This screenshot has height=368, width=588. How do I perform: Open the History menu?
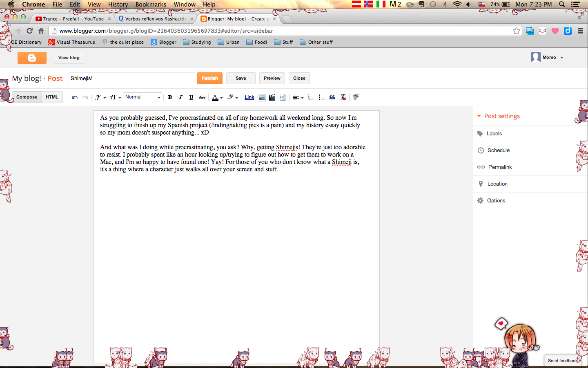pyautogui.click(x=118, y=4)
